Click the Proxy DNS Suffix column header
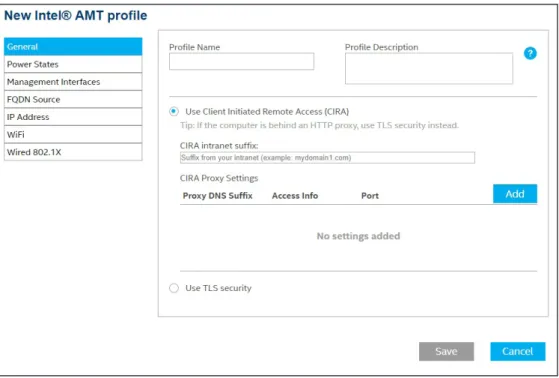Screen dimensions: 559x378 [x=217, y=196]
